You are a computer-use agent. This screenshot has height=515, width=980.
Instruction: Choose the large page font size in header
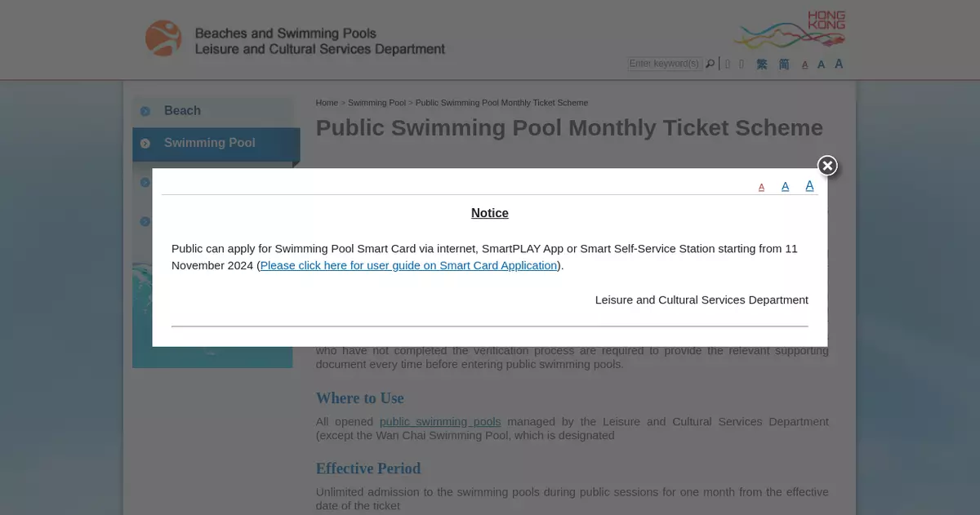pos(839,64)
